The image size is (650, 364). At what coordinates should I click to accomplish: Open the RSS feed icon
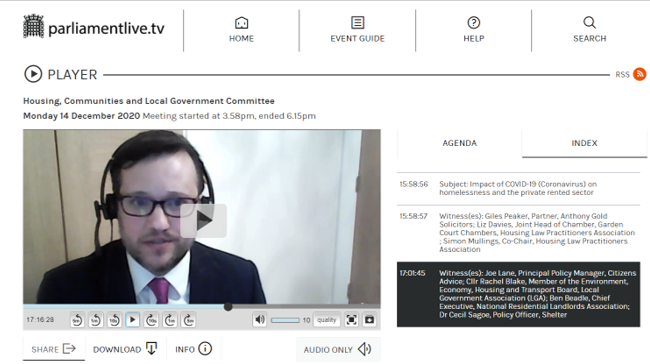(x=640, y=74)
